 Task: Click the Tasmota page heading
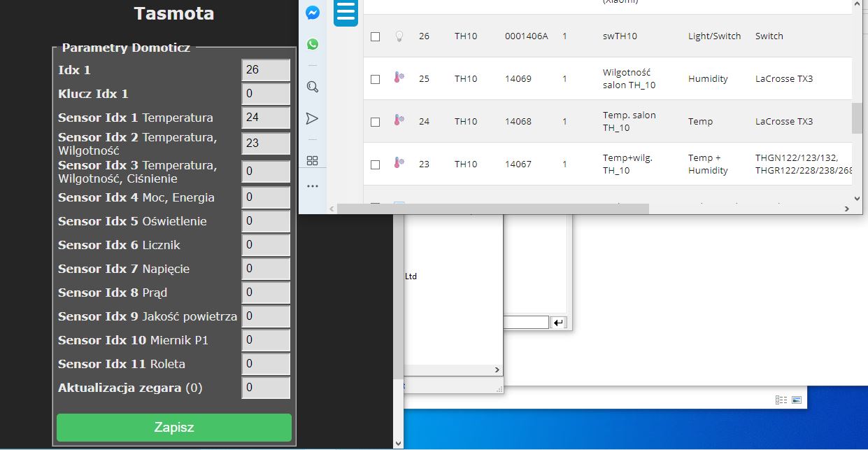174,13
